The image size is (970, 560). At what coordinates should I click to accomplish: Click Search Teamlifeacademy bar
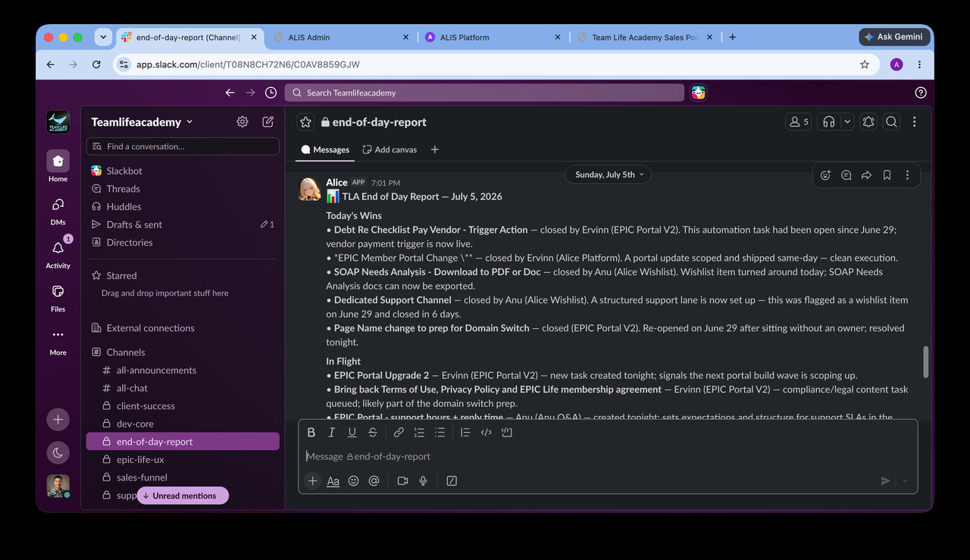[484, 92]
